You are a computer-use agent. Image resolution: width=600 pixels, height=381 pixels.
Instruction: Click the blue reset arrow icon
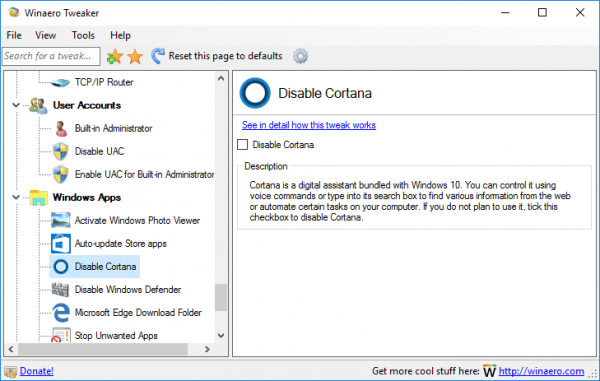158,56
